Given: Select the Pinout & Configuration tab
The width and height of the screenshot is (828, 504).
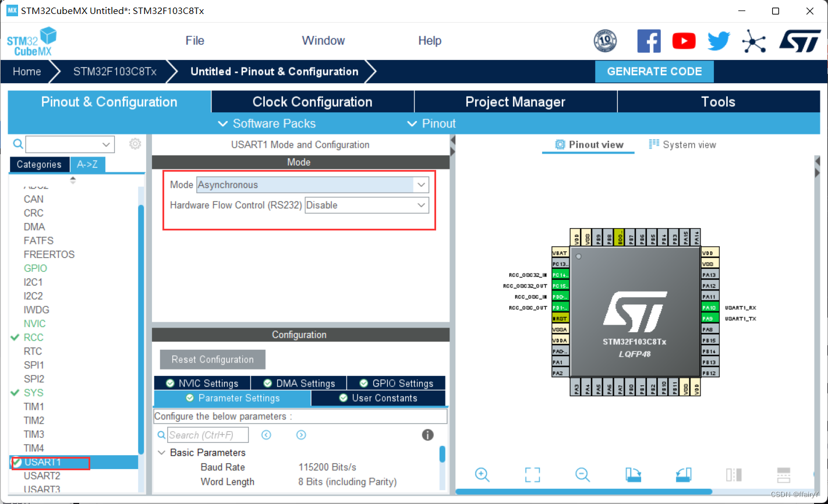Looking at the screenshot, I should pos(109,102).
